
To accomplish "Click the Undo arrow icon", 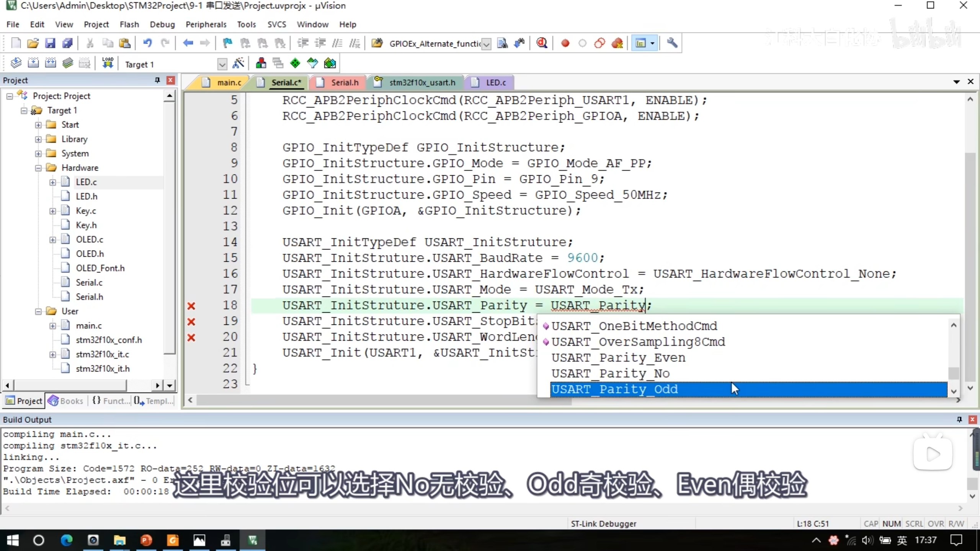I will tap(147, 43).
